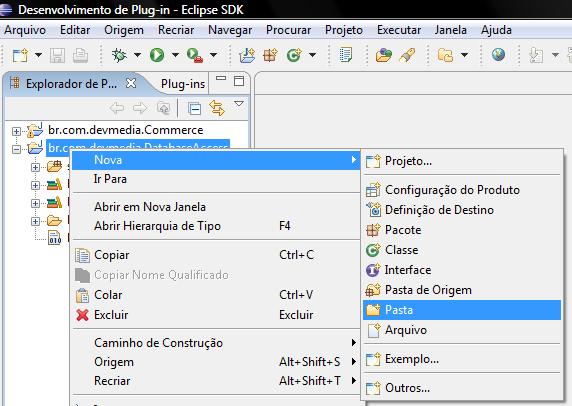
Task: Select the Explorador de P... tab
Action: (x=71, y=84)
